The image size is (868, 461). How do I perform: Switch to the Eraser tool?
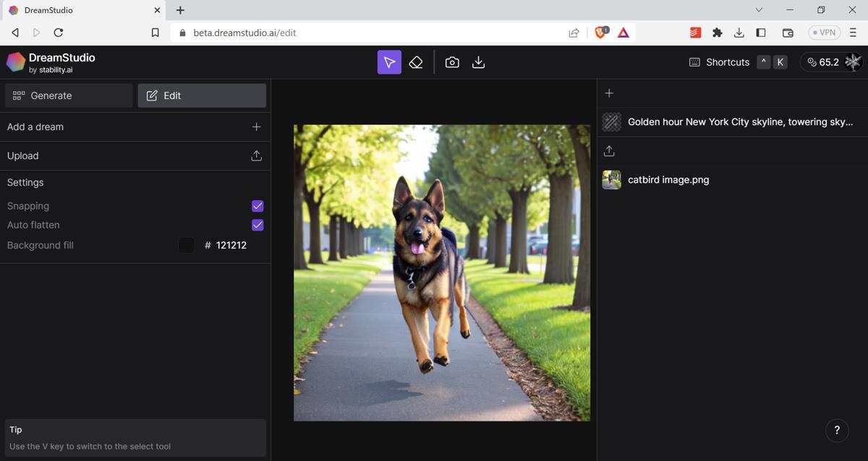tap(416, 62)
